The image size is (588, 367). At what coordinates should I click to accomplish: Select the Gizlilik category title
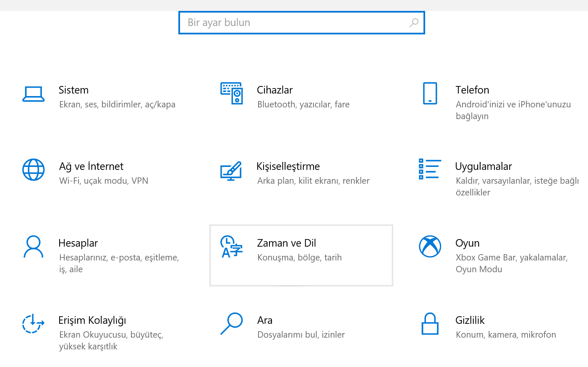point(470,320)
